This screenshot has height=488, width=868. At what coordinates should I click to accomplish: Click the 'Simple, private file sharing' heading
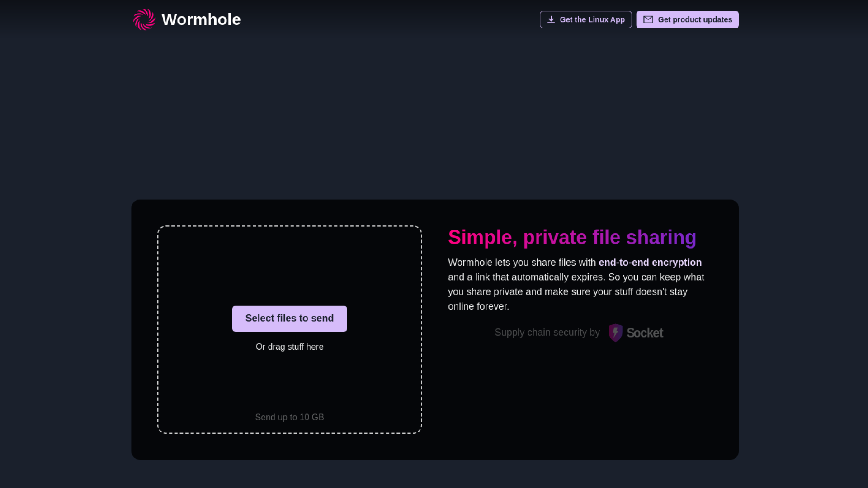[x=572, y=237]
